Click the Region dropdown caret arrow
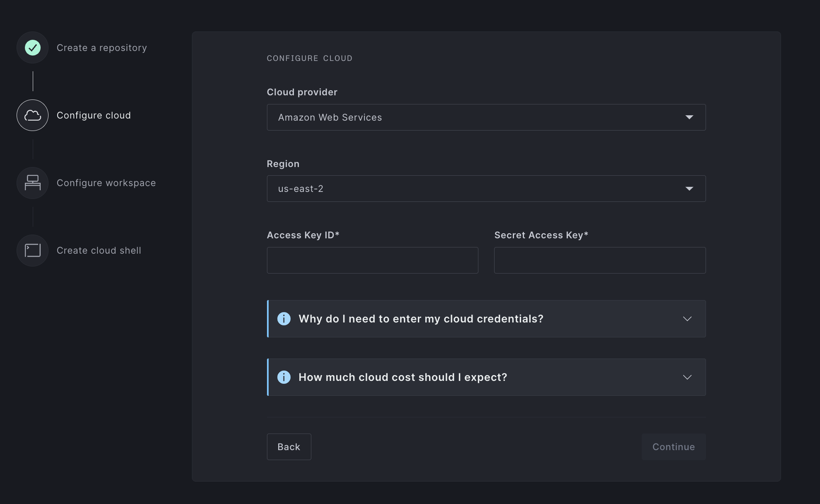Viewport: 820px width, 504px height. 689,189
